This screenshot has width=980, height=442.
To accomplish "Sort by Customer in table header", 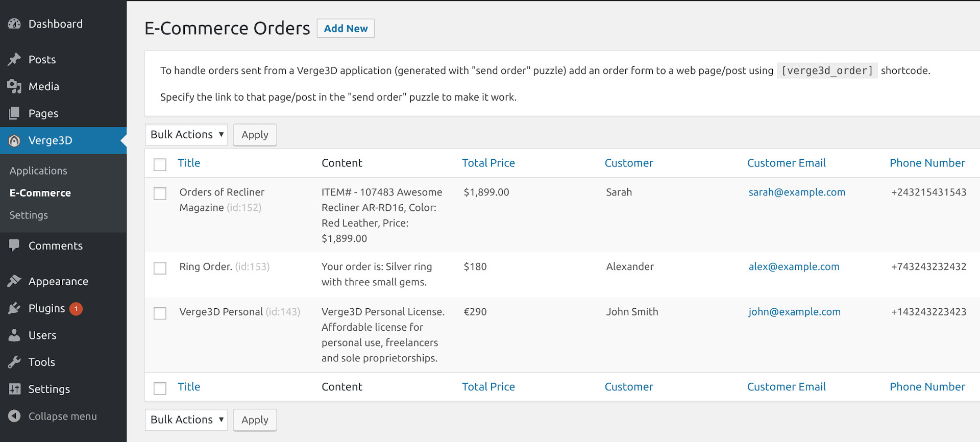I will coord(629,163).
